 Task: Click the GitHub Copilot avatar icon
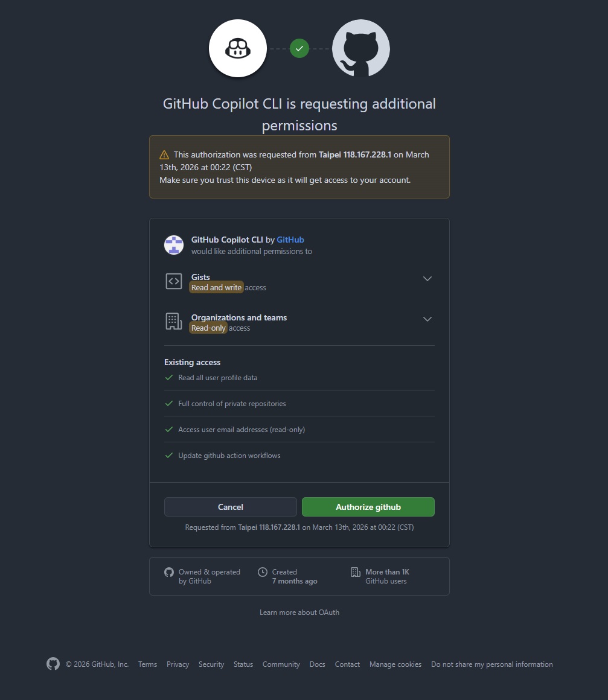(238, 48)
